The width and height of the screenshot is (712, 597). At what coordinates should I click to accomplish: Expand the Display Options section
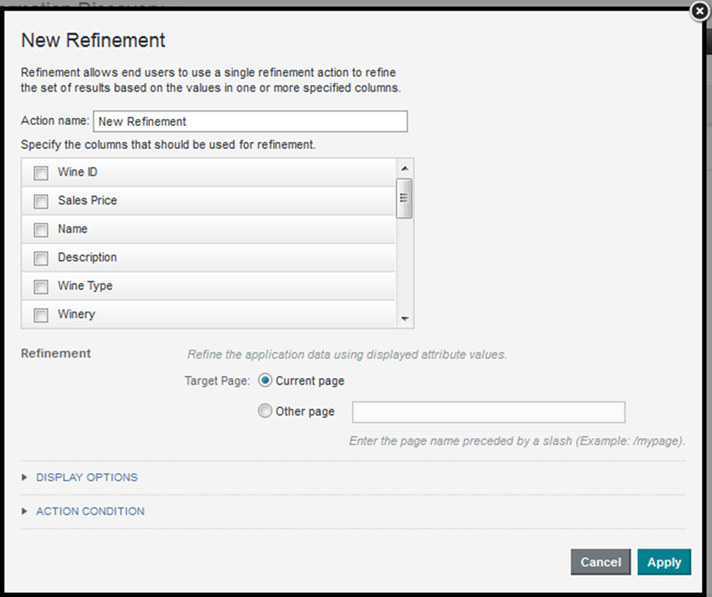pyautogui.click(x=87, y=477)
